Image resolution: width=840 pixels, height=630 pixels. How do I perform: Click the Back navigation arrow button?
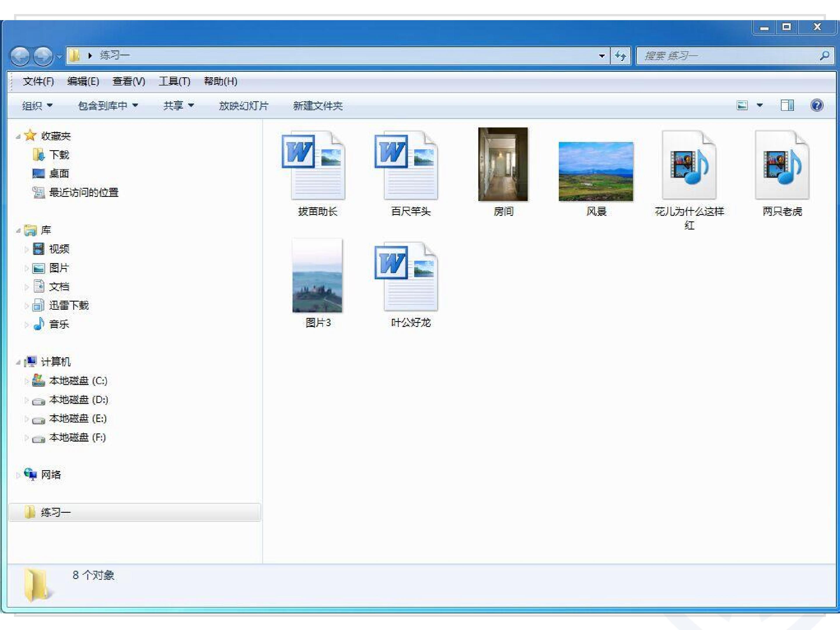tap(20, 56)
